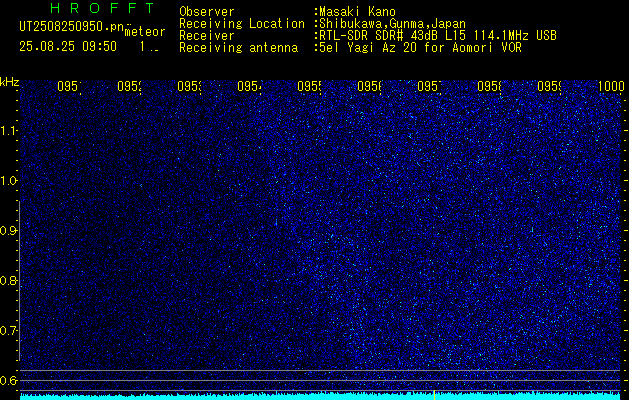Click the Receiving Location label
This screenshot has height=400, width=629.
click(x=242, y=24)
